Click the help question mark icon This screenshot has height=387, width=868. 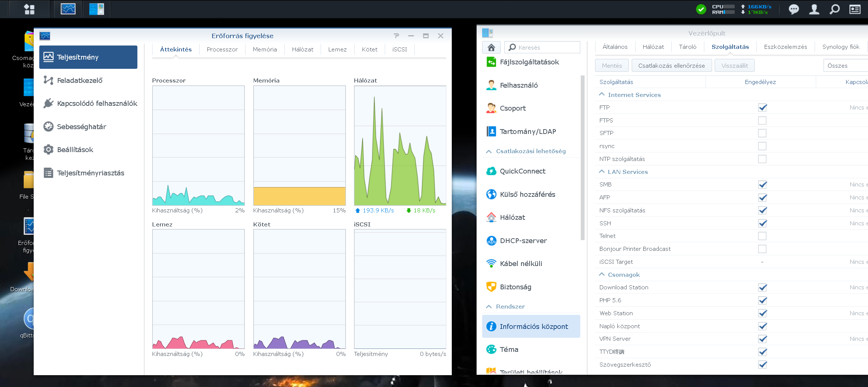point(396,36)
